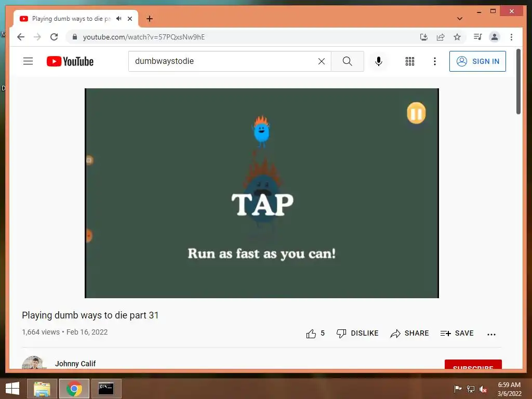The width and height of the screenshot is (532, 399).
Task: Open YouTube apps grid icon
Action: coord(410,61)
